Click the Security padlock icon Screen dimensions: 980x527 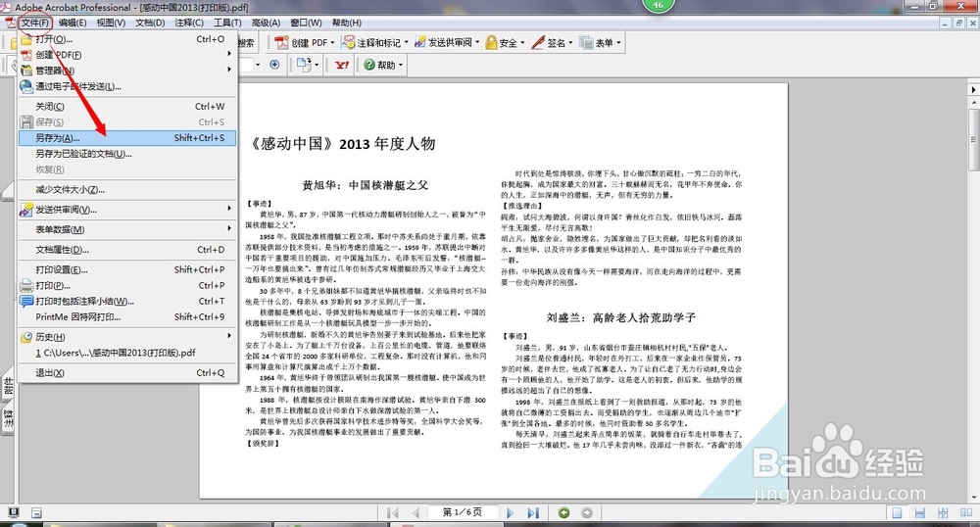pos(491,42)
